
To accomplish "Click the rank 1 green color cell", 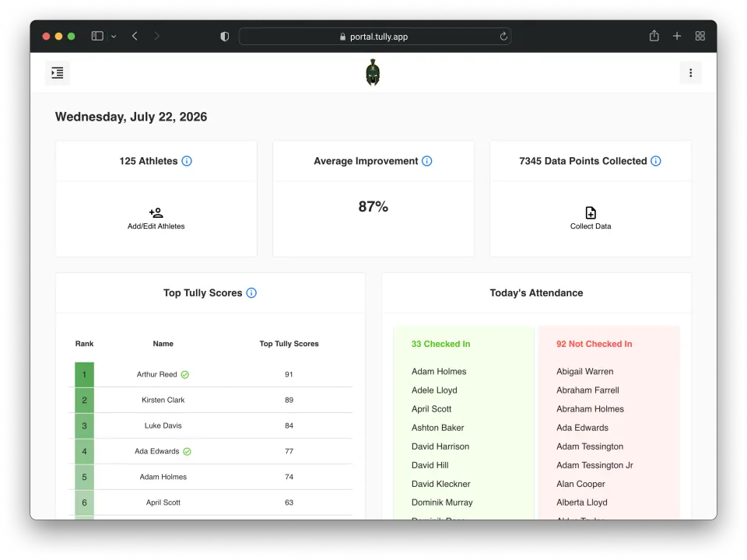I will 84,375.
